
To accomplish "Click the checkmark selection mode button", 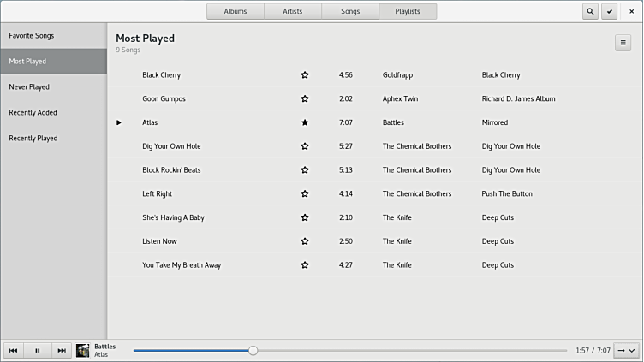I will (610, 11).
